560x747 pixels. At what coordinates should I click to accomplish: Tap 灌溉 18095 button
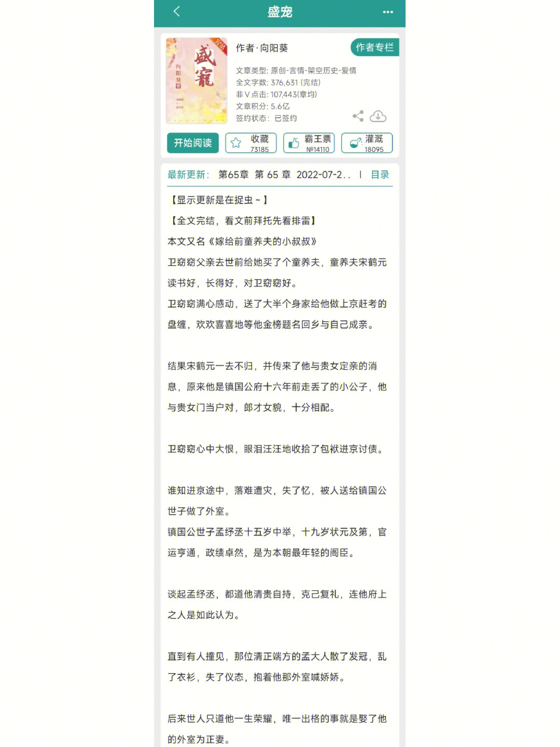pos(367,143)
